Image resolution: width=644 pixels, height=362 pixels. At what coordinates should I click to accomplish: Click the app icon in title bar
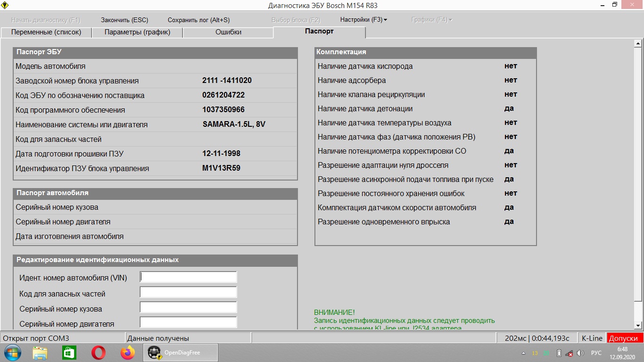coord(6,6)
